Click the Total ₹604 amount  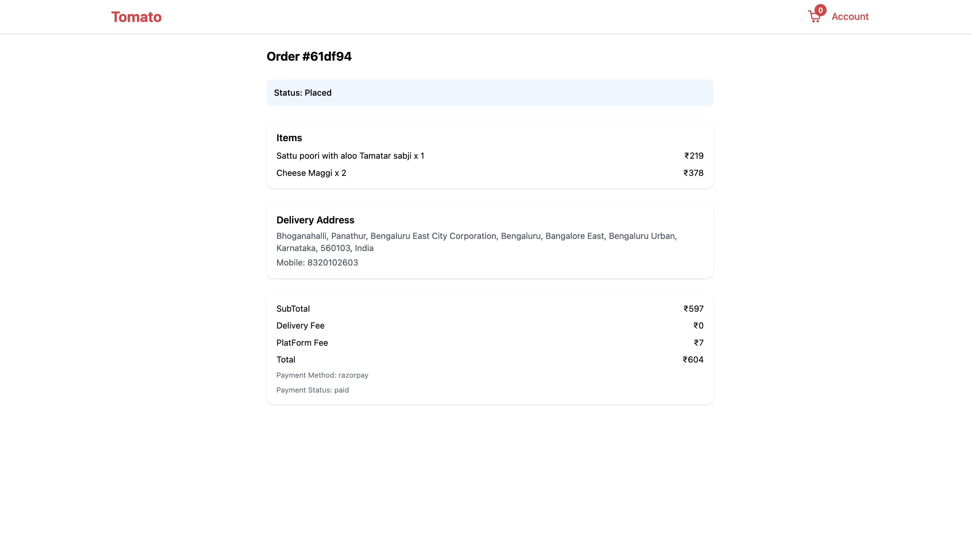tap(693, 360)
